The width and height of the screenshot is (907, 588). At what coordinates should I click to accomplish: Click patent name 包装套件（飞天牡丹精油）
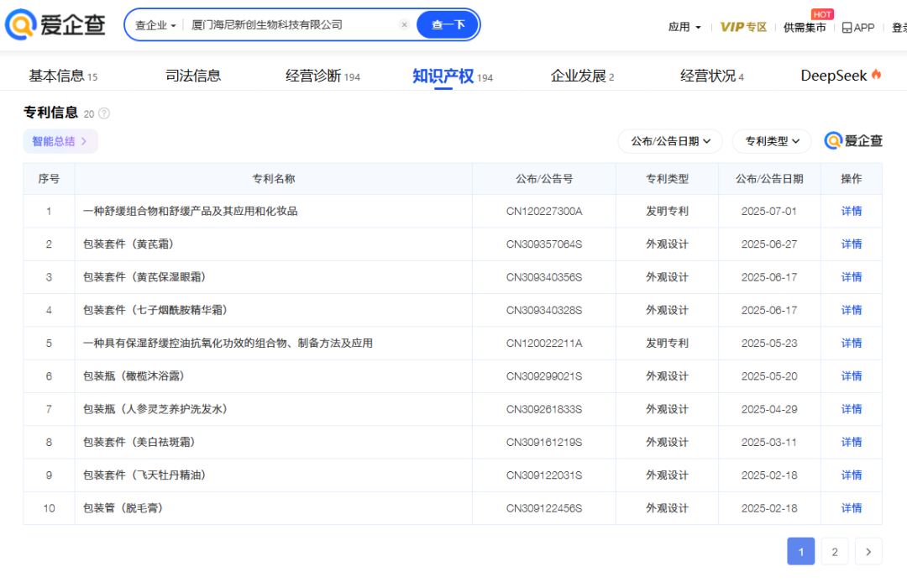click(x=144, y=475)
